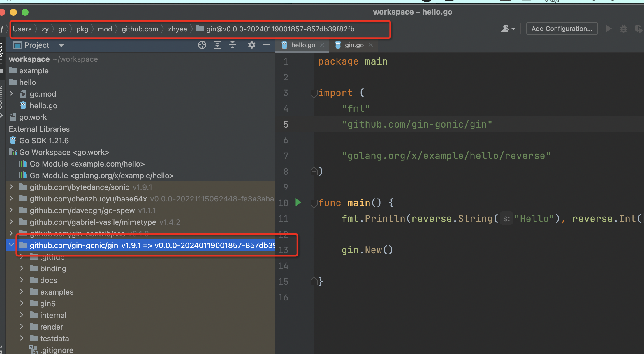Viewport: 644px width, 354px height.
Task: Fold the import block at line 3
Action: [314, 93]
